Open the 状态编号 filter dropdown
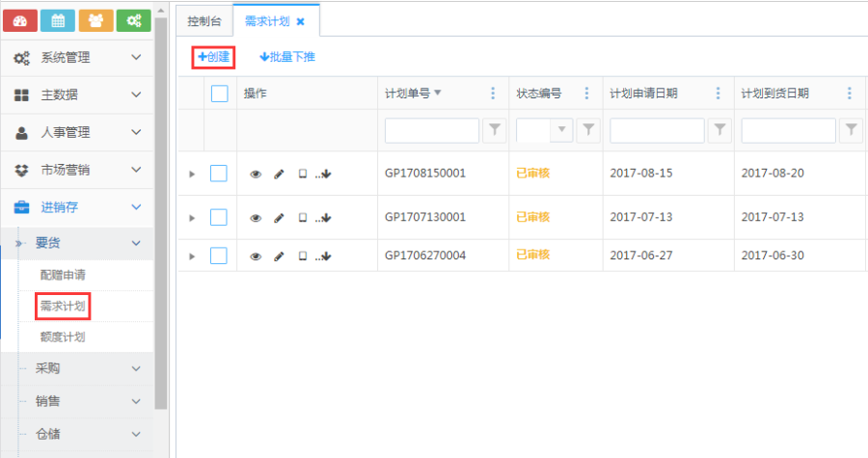Image resolution: width=868 pixels, height=458 pixels. (x=559, y=130)
